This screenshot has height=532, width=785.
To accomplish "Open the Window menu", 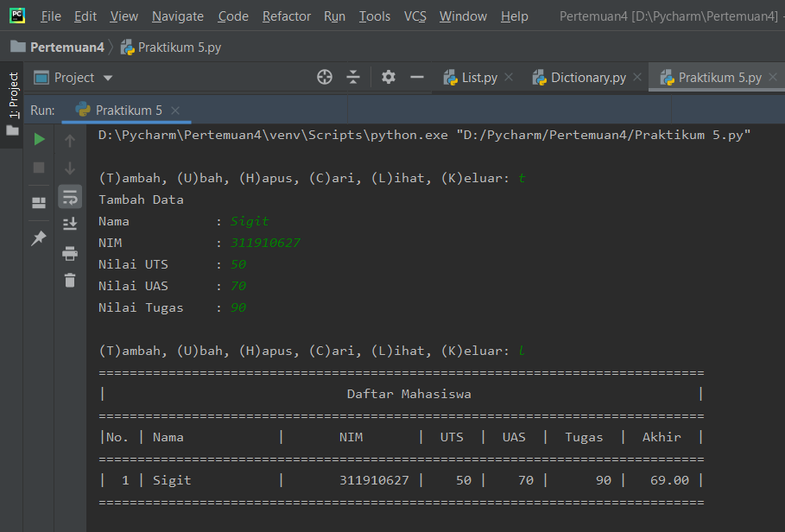I will pos(463,16).
